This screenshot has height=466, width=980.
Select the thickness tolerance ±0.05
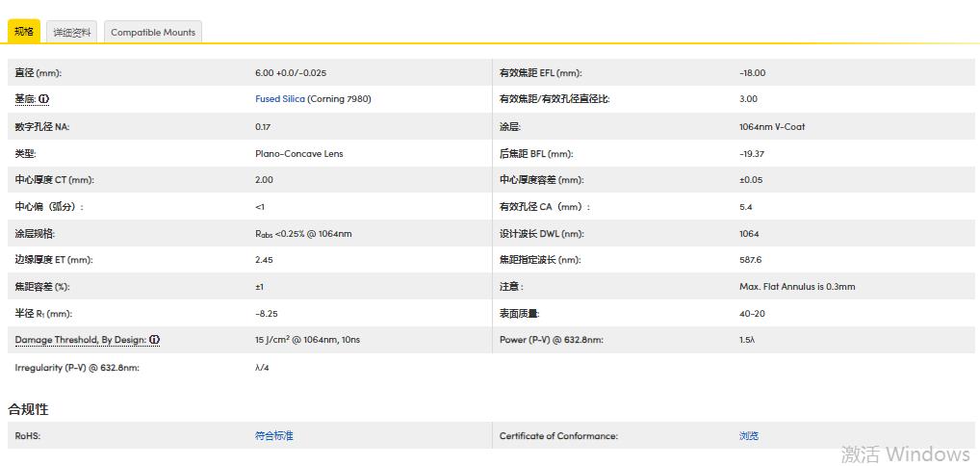coord(751,179)
